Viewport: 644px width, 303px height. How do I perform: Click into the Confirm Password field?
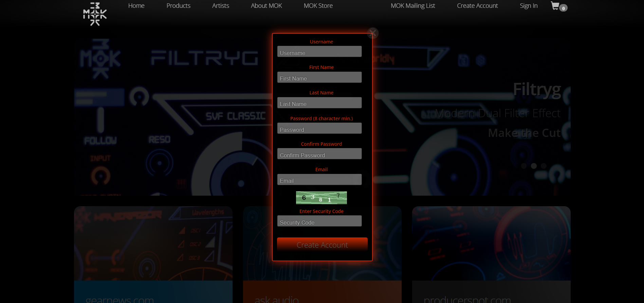tap(319, 154)
